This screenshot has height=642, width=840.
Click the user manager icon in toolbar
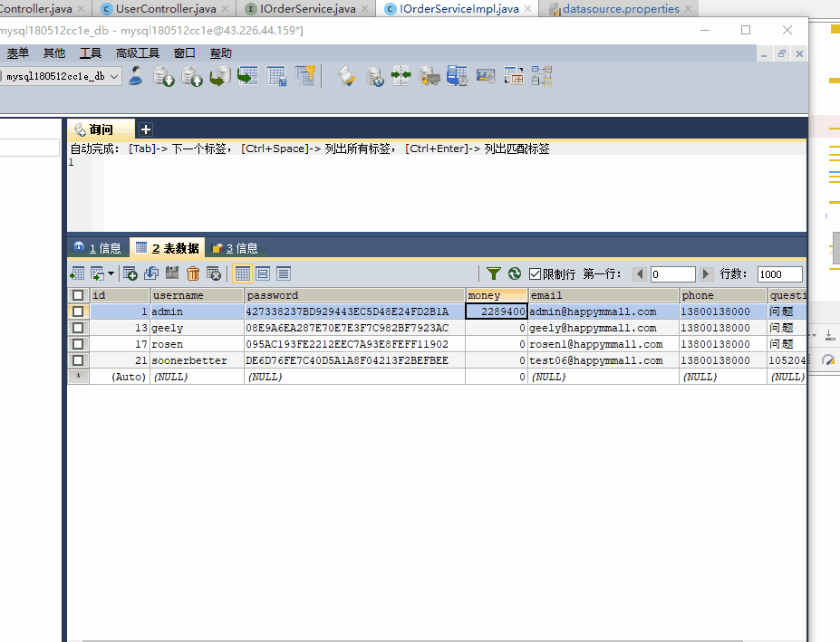136,76
